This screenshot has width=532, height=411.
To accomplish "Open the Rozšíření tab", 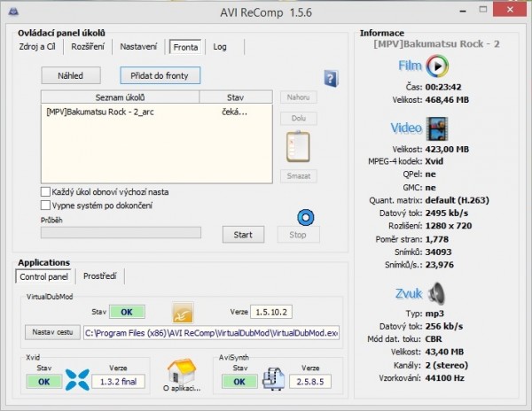I will point(88,47).
